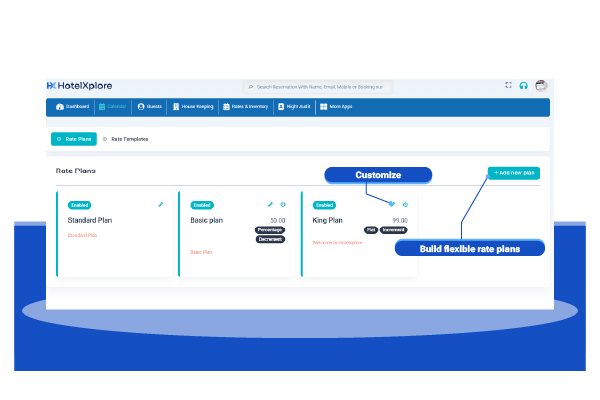The height and width of the screenshot is (400, 600).
Task: Click the 99.00 value on King Plan
Action: pos(400,220)
